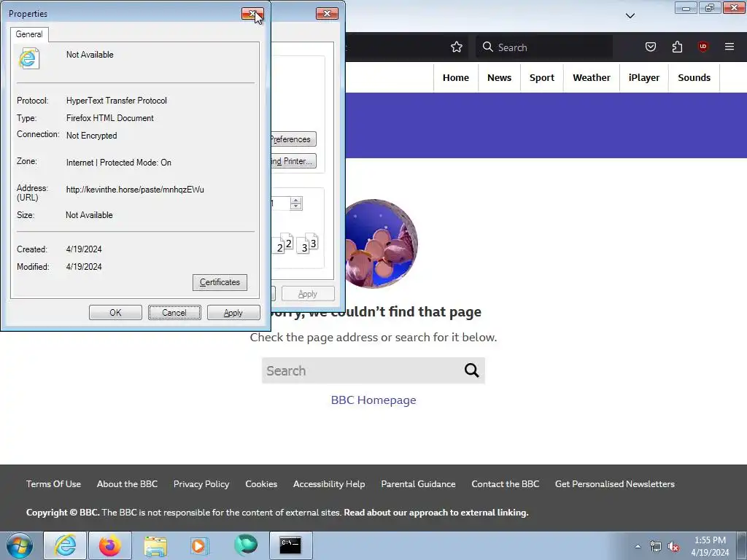Click the muted volume tray icon
Viewport: 747px width, 560px height.
pos(673,546)
